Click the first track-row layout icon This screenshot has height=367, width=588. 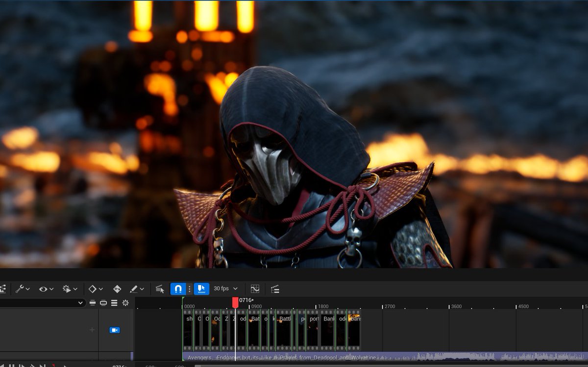coord(93,303)
